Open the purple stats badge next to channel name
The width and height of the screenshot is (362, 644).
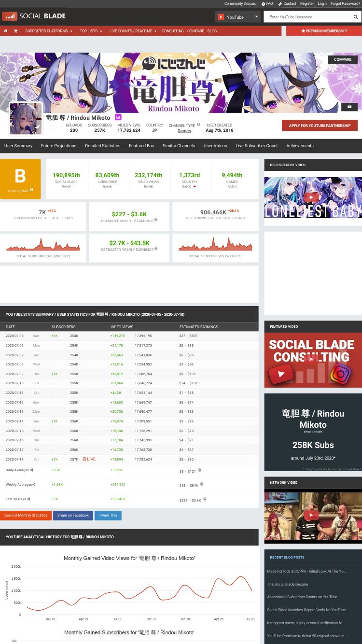(118, 117)
